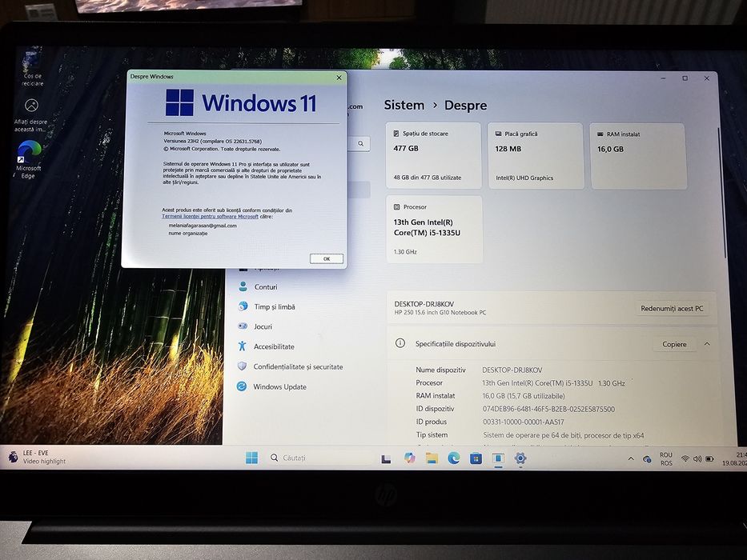
Task: Click OK in Despre Windows dialog
Action: point(327,258)
